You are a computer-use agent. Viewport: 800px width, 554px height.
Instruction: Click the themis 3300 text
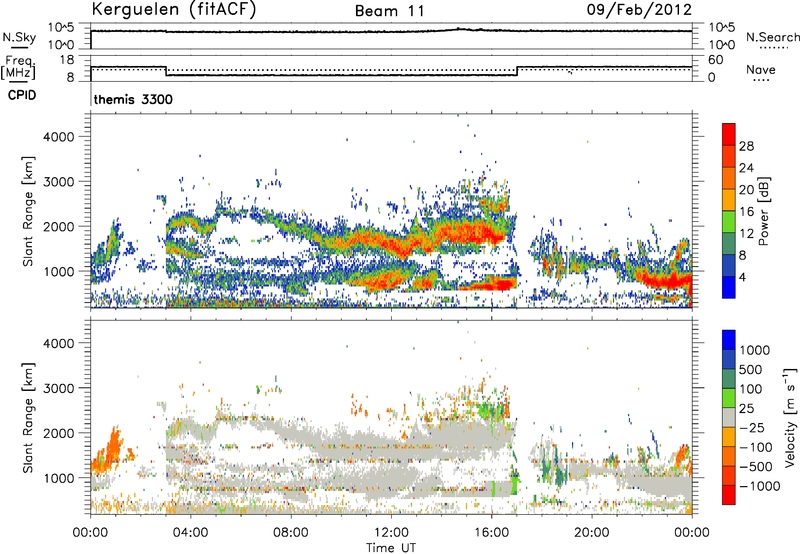coord(133,99)
